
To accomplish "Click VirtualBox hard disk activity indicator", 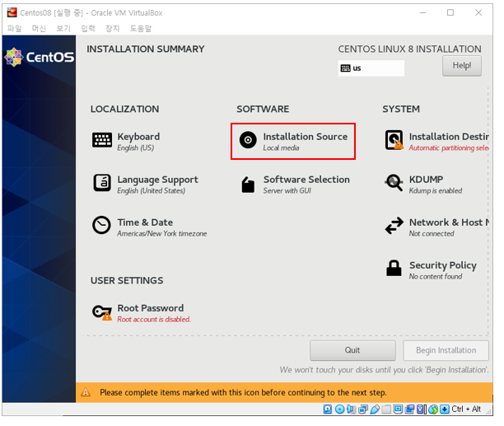I will (328, 409).
